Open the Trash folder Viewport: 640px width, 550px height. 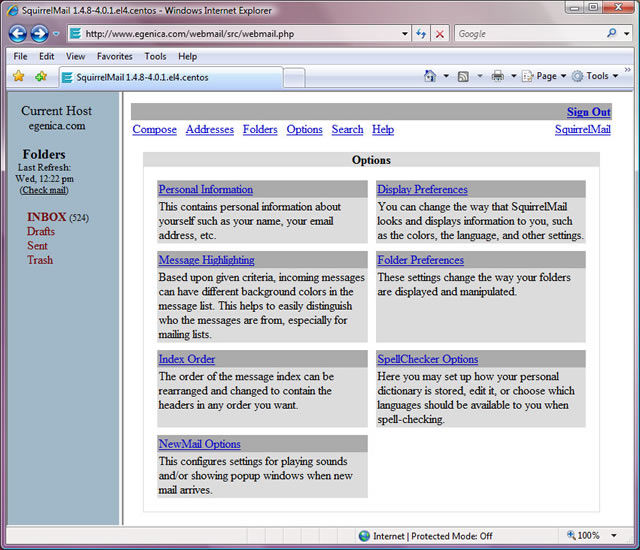(x=40, y=260)
